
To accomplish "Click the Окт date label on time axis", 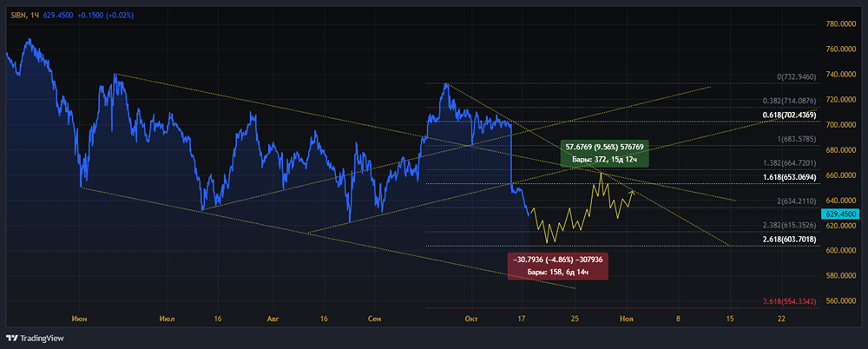I will [471, 319].
